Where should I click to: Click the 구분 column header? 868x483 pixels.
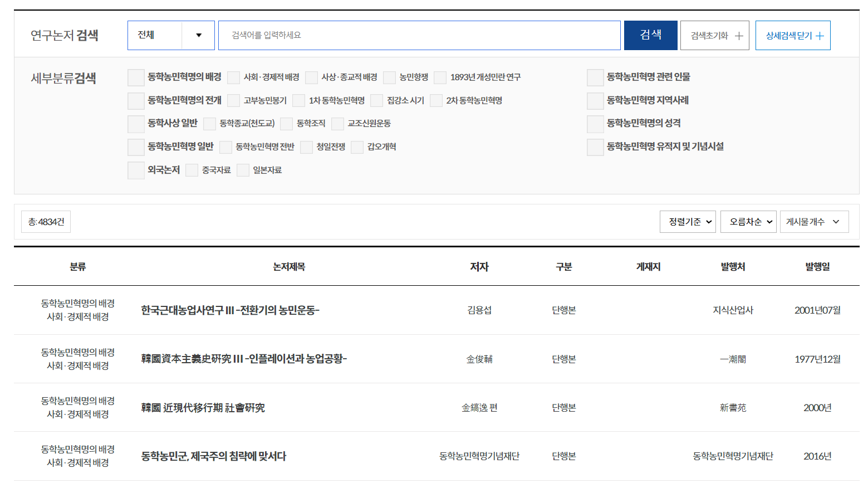pyautogui.click(x=564, y=267)
